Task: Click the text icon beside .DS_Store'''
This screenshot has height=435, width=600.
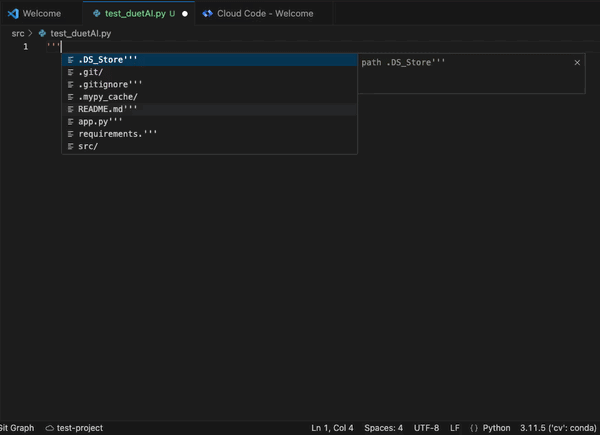Action: [70, 60]
